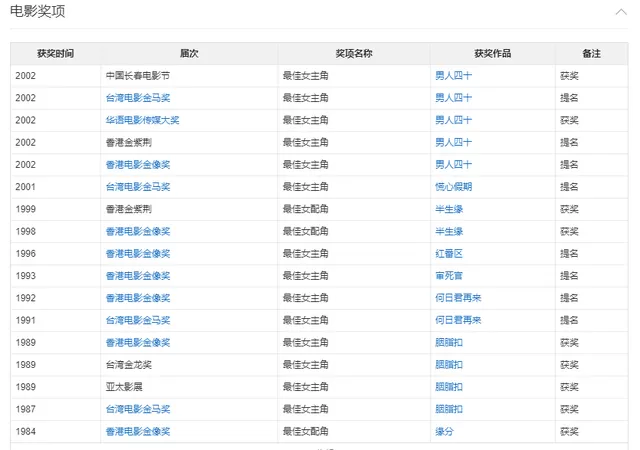Open 香港电影金像奖 link in 1984 row
Viewport: 640px width, 450px height.
pos(138,431)
